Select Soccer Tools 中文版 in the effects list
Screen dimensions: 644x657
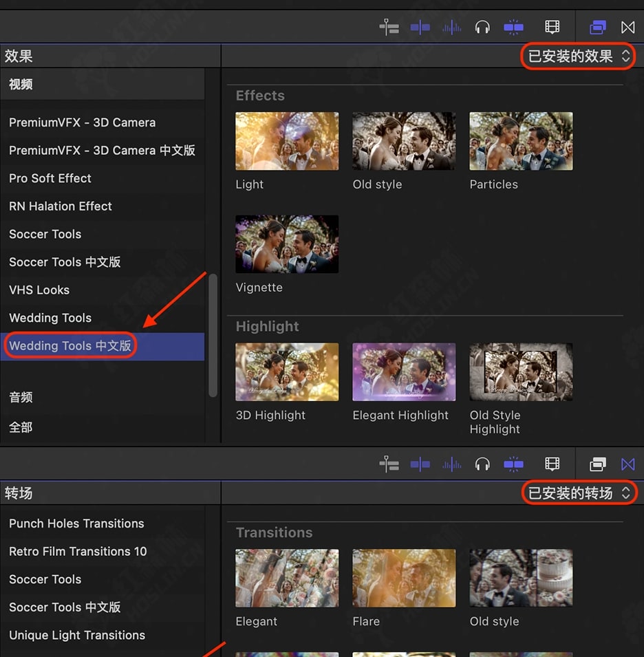[x=103, y=262]
